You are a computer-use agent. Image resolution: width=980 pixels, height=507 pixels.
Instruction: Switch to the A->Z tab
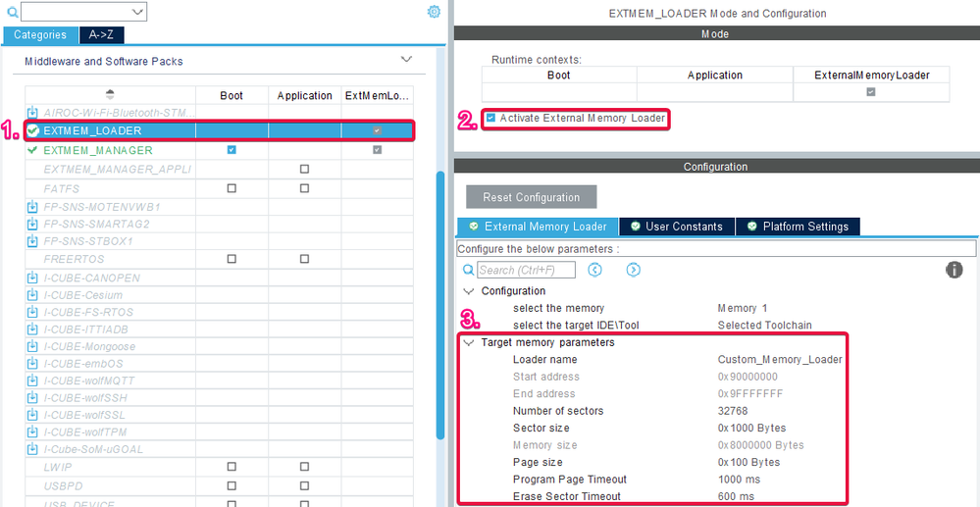click(x=102, y=35)
